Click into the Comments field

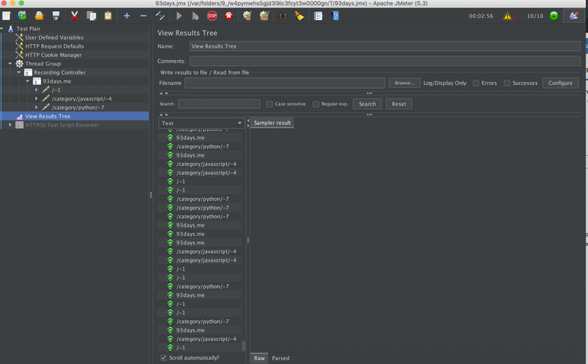point(385,61)
